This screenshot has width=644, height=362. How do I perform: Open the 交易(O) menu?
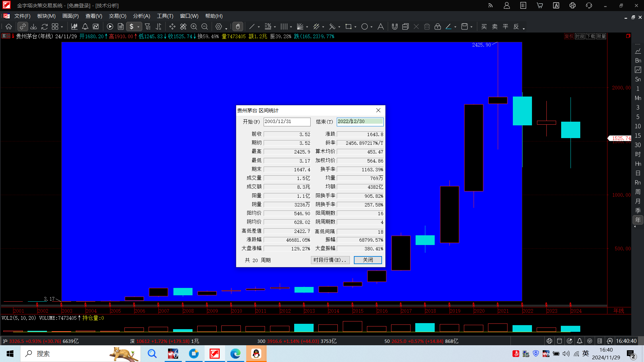118,16
